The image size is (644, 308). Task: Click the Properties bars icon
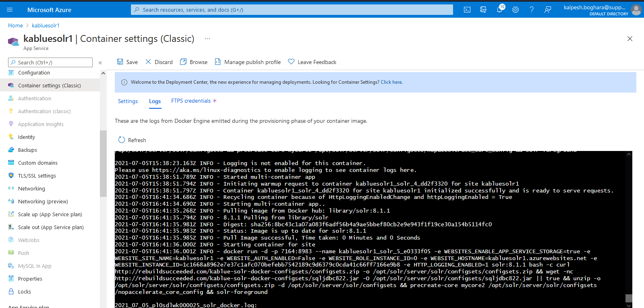coord(11,279)
